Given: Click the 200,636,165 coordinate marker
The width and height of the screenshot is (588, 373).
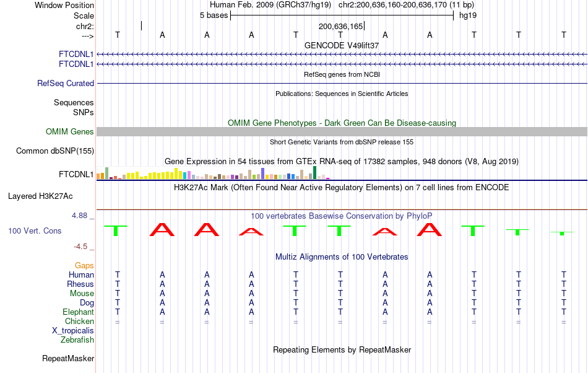Looking at the screenshot, I should pos(340,26).
